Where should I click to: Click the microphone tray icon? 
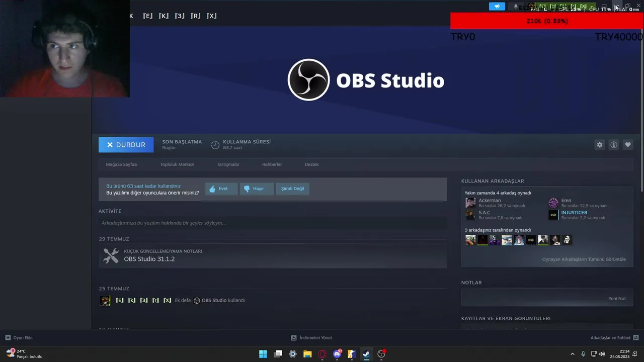point(583,354)
